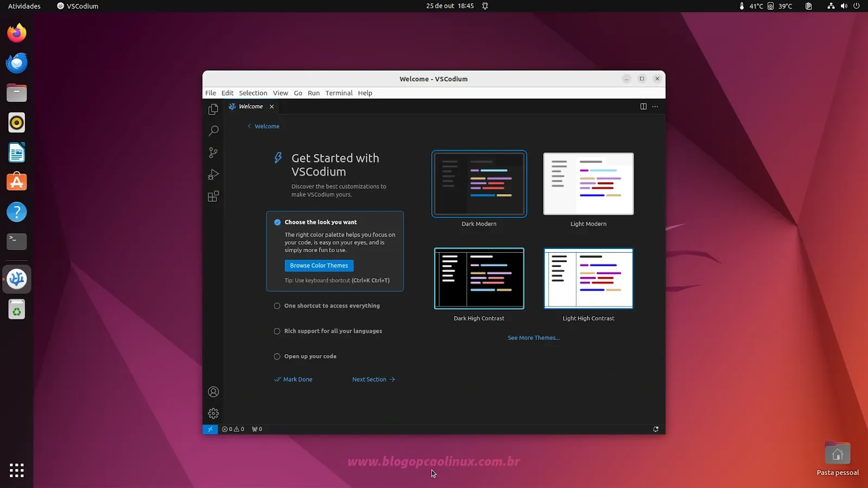The width and height of the screenshot is (868, 488).
Task: Open the Terminal menu
Action: tap(339, 93)
